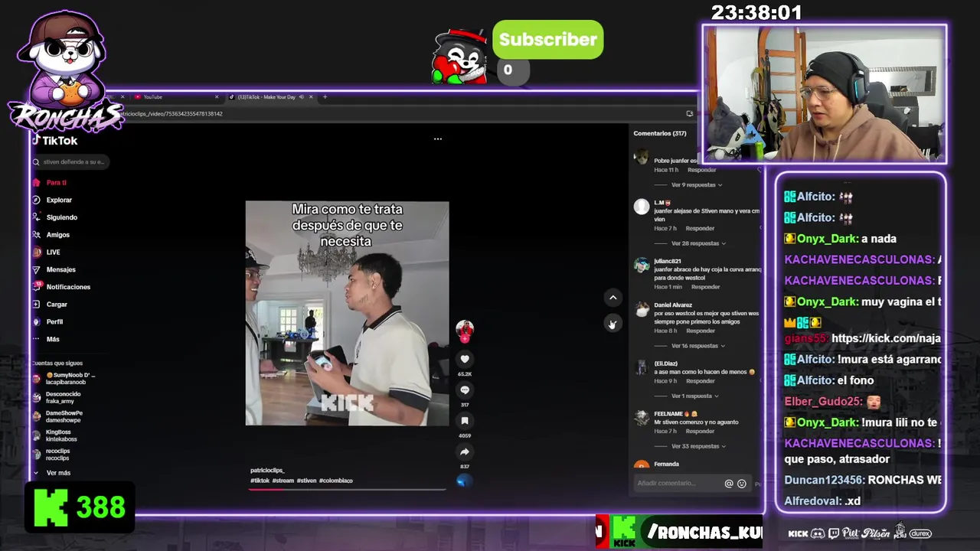Open FEELNAME commenter avatar
Image resolution: width=980 pixels, height=551 pixels.
click(x=642, y=418)
